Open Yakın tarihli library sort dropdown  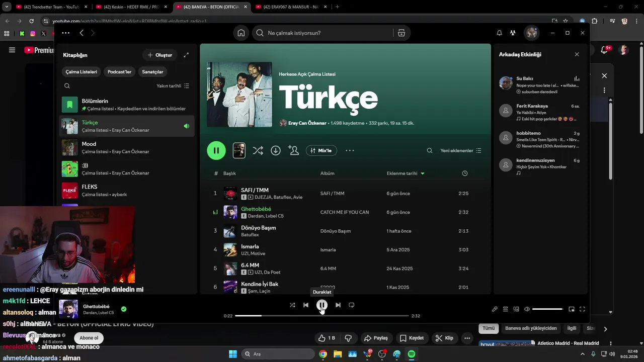(173, 86)
